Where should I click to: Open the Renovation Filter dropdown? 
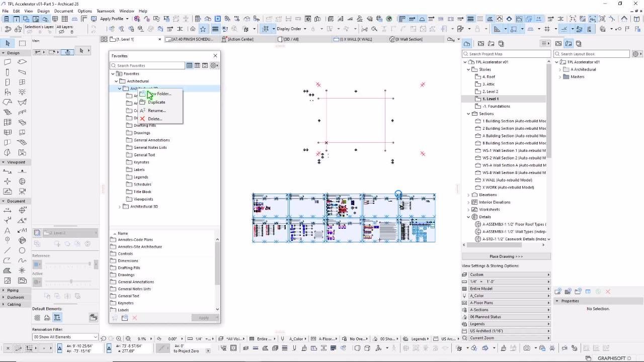pyautogui.click(x=65, y=337)
